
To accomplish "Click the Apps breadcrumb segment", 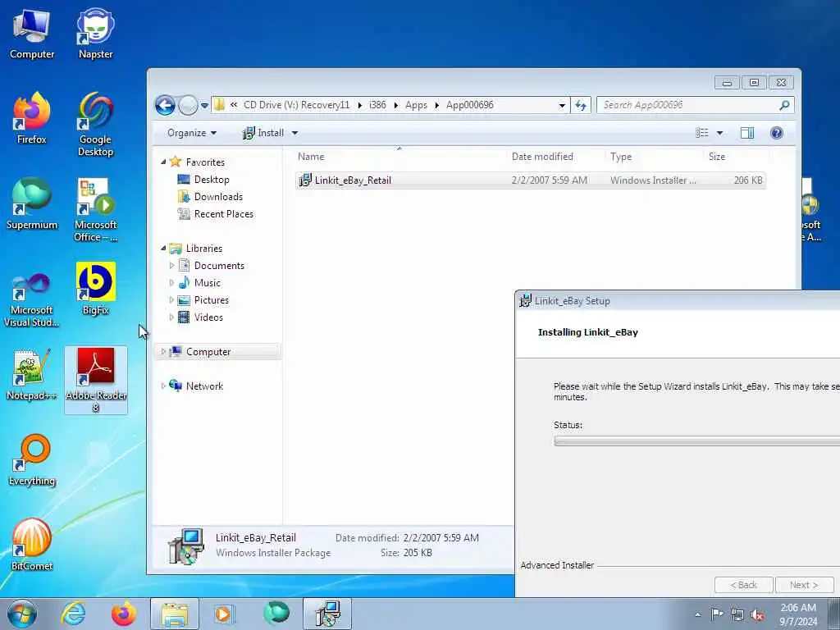I will (x=416, y=105).
